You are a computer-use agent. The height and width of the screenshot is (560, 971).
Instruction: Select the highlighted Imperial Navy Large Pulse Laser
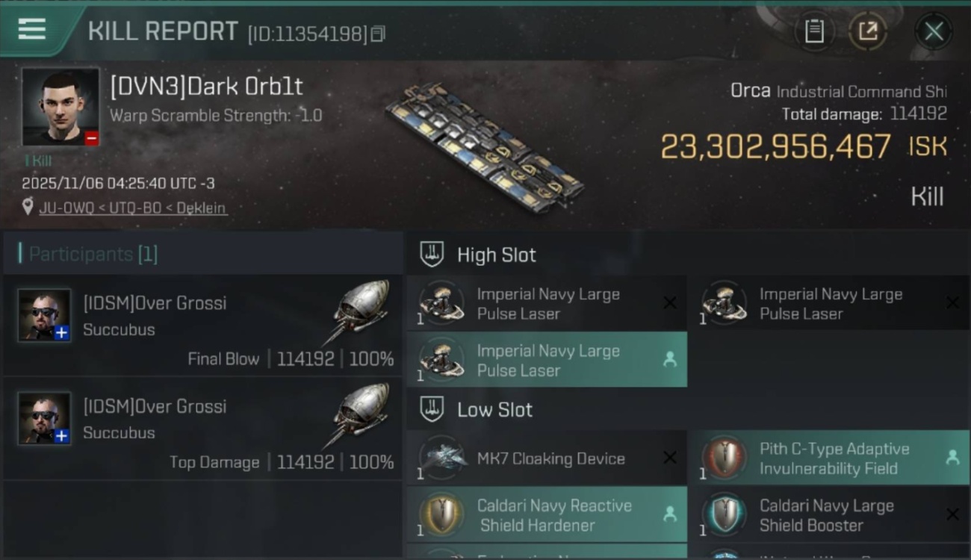click(547, 360)
